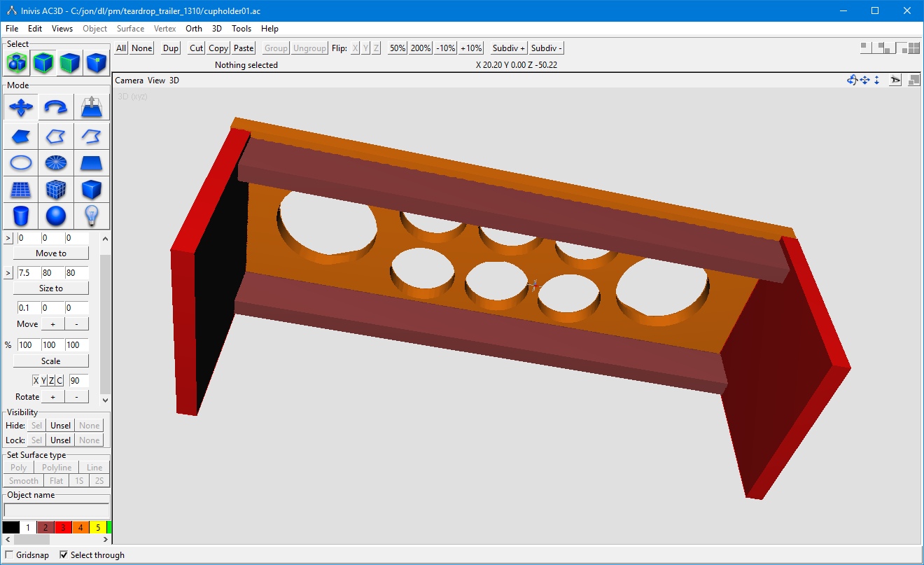The width and height of the screenshot is (924, 565).
Task: Select the ellipse drawing tool
Action: [x=20, y=163]
